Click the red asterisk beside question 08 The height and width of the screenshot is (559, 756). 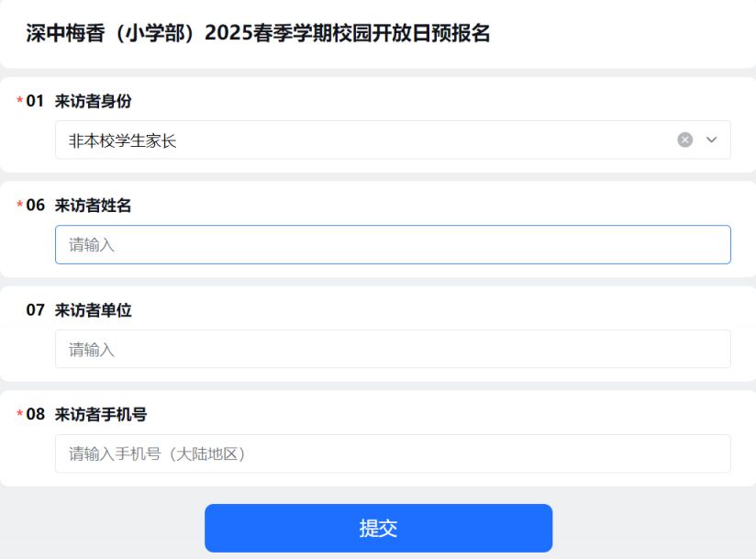[20, 414]
